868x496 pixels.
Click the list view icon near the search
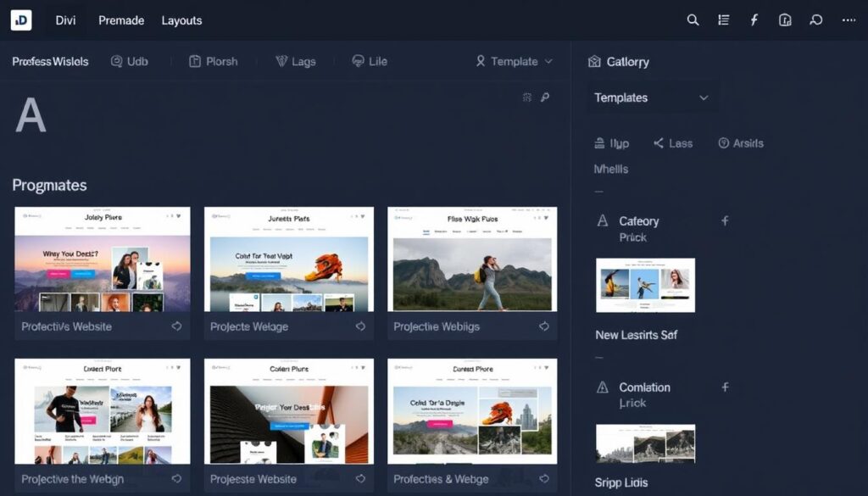tap(723, 20)
